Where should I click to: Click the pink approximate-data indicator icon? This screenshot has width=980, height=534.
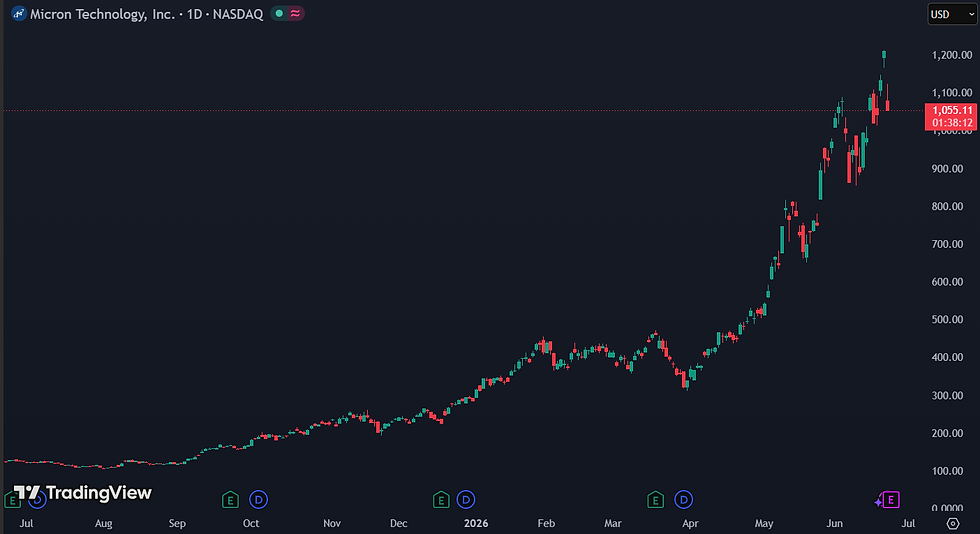coord(295,13)
